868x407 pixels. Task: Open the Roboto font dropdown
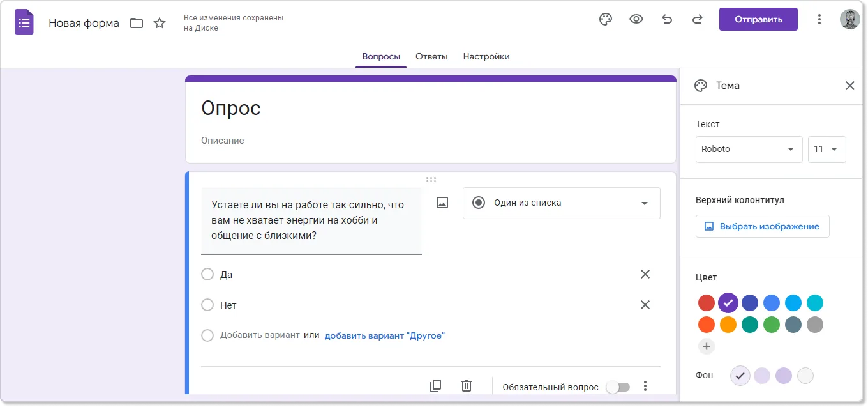click(749, 149)
